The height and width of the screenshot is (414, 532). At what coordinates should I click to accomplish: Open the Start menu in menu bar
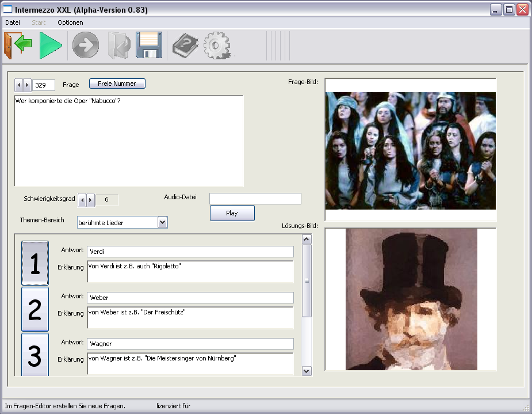(39, 22)
